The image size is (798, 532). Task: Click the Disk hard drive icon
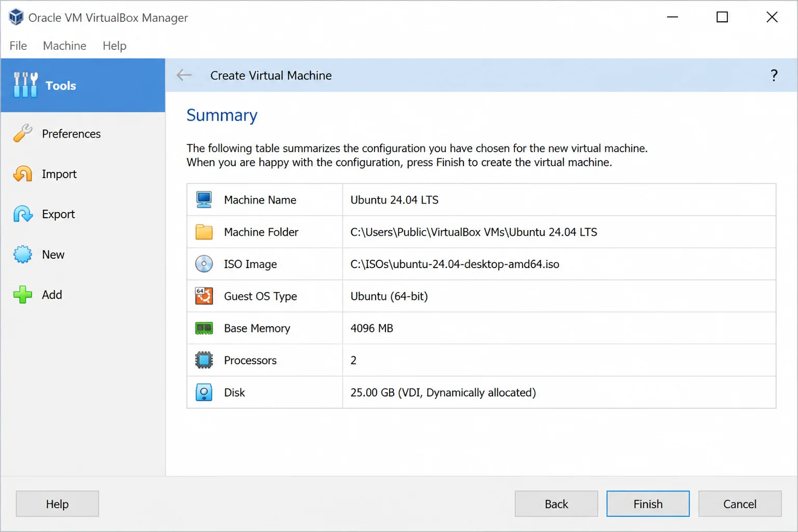point(204,392)
